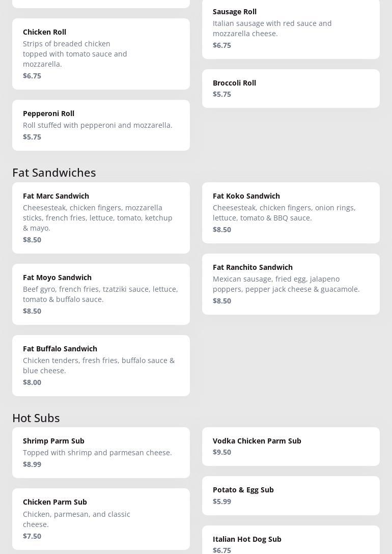Select the Sausage Roll item

[x=291, y=28]
